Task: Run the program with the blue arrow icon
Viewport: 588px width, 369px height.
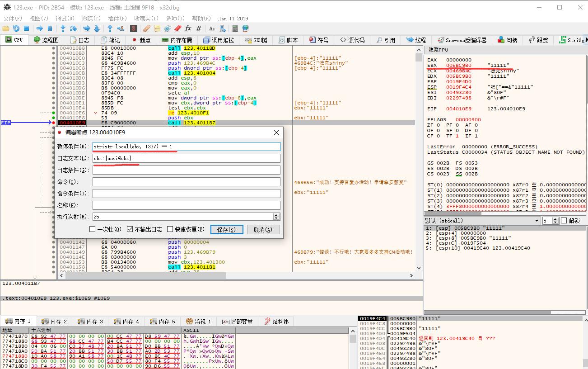Action: tap(40, 28)
